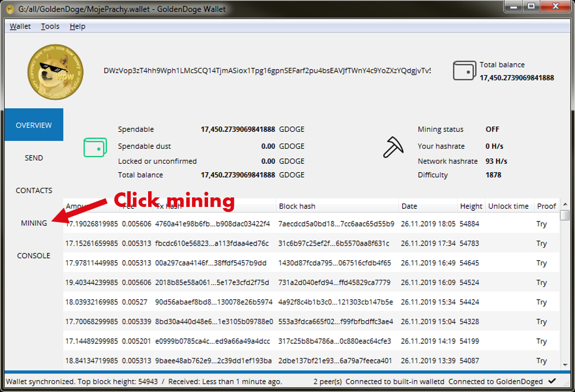This screenshot has width=575, height=392.
Task: Click the app icon in title bar
Action: point(10,9)
